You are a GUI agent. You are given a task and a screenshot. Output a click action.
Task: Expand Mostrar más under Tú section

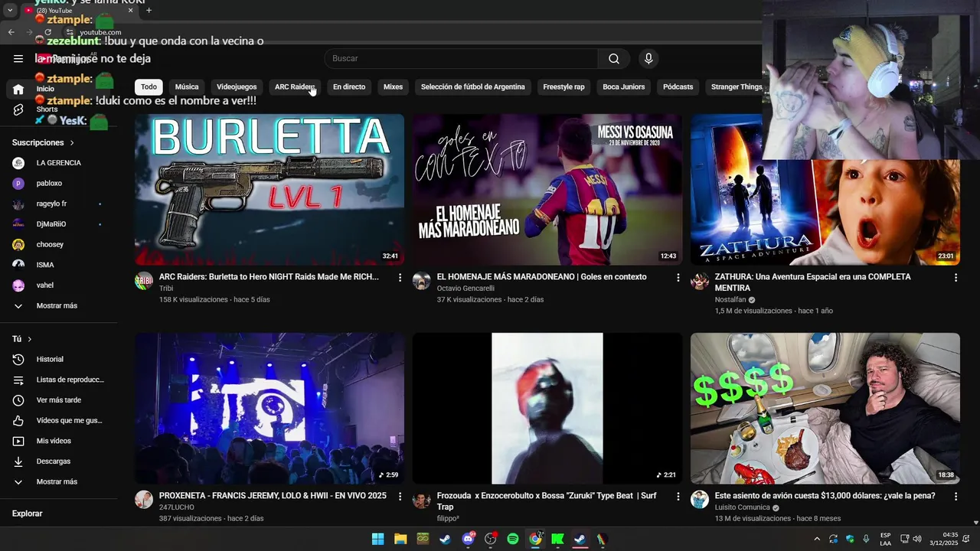point(60,481)
